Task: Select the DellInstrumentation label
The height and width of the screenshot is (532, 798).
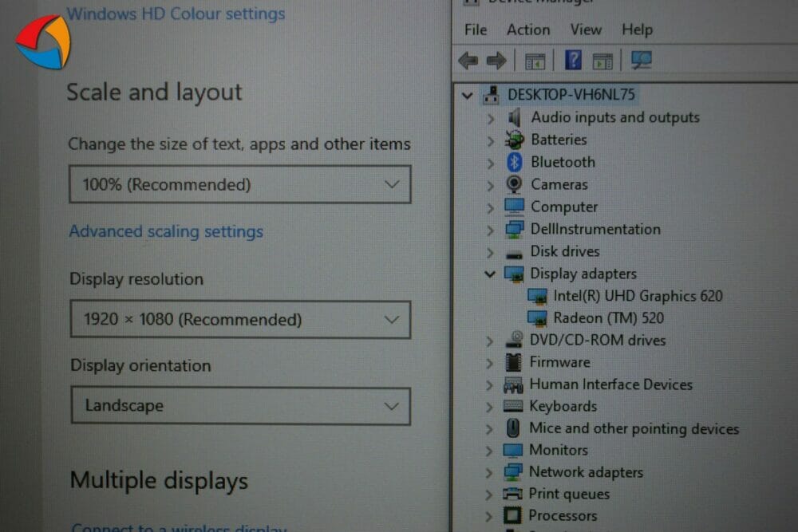Action: (x=595, y=230)
